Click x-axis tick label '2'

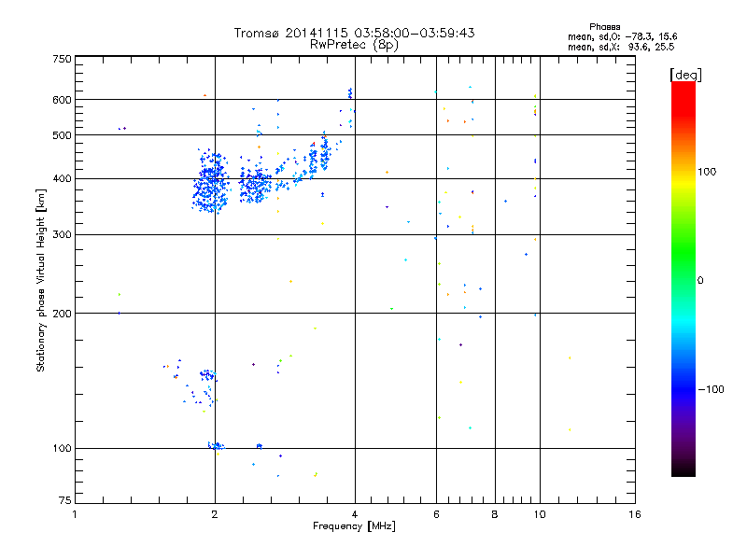point(215,514)
